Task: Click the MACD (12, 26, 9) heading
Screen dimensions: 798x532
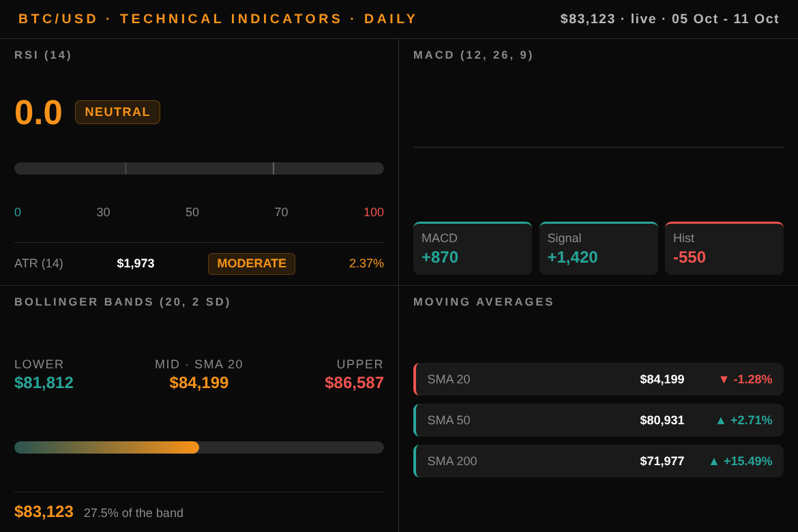Action: pyautogui.click(x=473, y=55)
